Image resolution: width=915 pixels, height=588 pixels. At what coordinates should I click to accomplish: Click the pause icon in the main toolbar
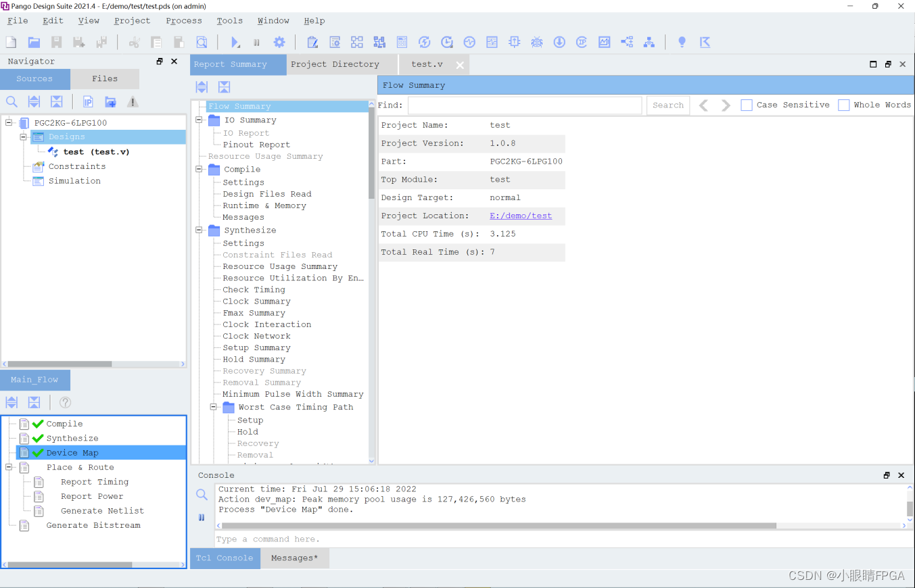tap(256, 42)
